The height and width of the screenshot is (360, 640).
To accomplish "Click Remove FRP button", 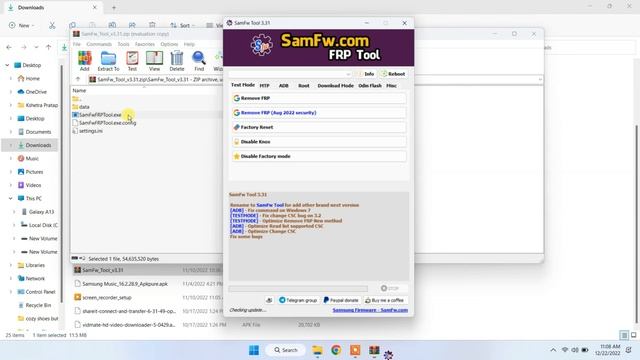I will pyautogui.click(x=319, y=98).
